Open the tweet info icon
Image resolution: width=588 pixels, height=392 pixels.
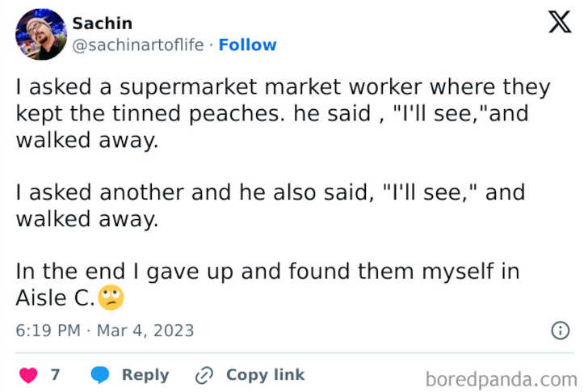559,330
